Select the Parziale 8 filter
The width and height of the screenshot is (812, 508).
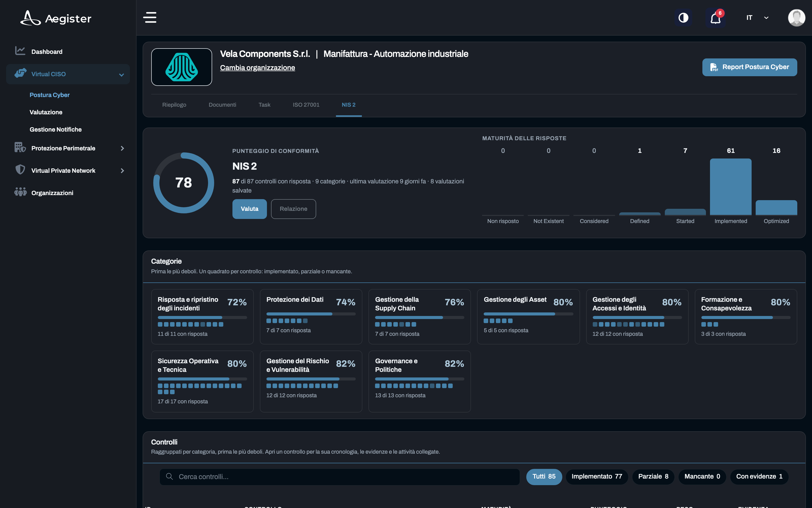coord(653,477)
